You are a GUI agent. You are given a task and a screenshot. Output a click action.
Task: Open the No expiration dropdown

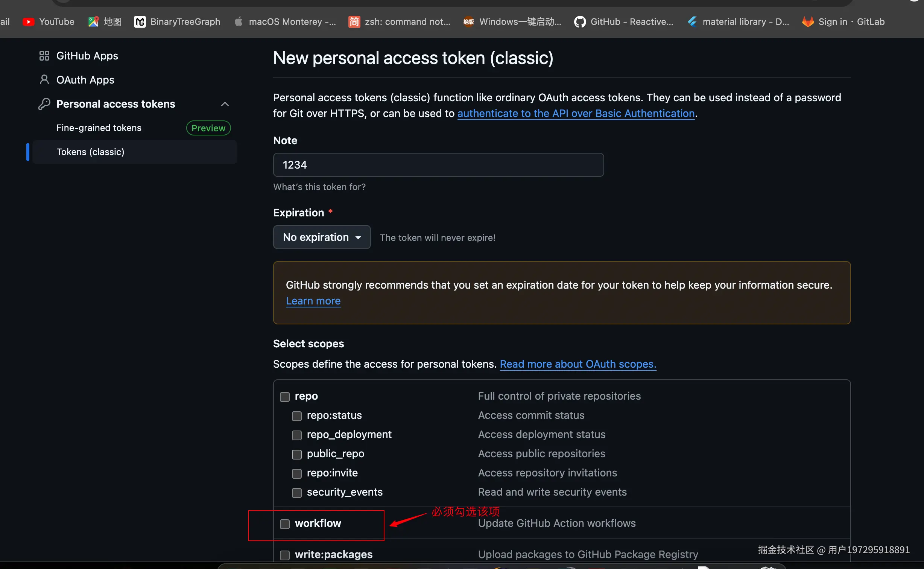pyautogui.click(x=322, y=237)
